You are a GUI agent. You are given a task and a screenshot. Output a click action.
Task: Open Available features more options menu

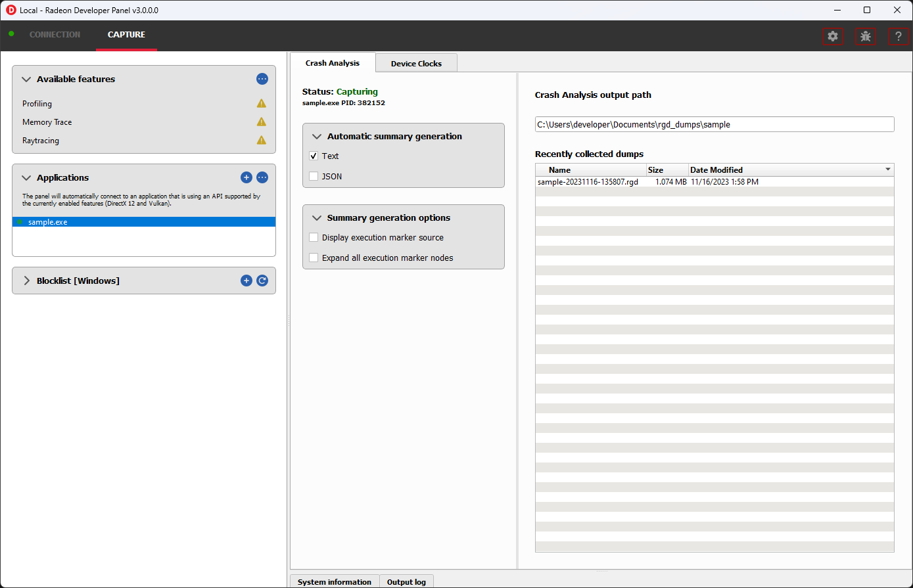262,79
